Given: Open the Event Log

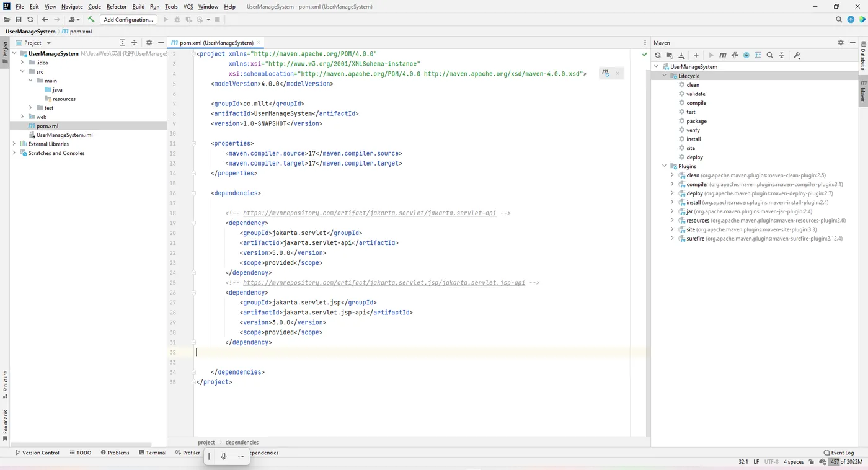Looking at the screenshot, I should coord(839,453).
